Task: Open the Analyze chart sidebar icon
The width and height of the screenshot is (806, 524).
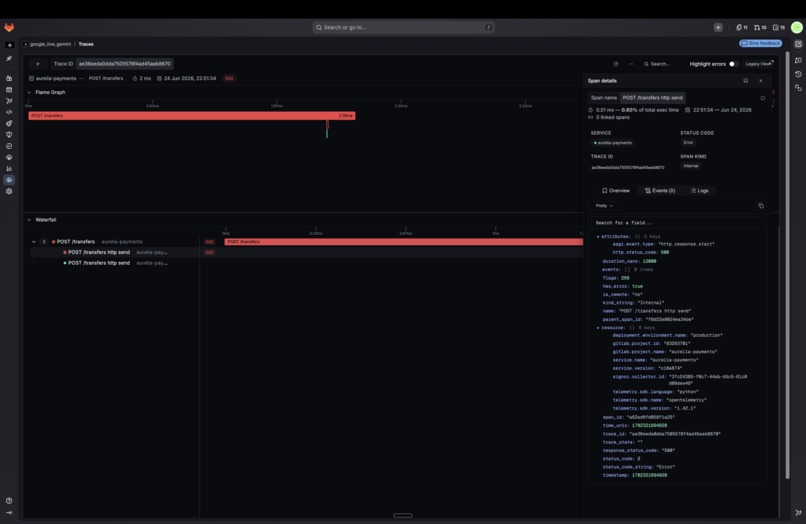Action: (x=9, y=169)
